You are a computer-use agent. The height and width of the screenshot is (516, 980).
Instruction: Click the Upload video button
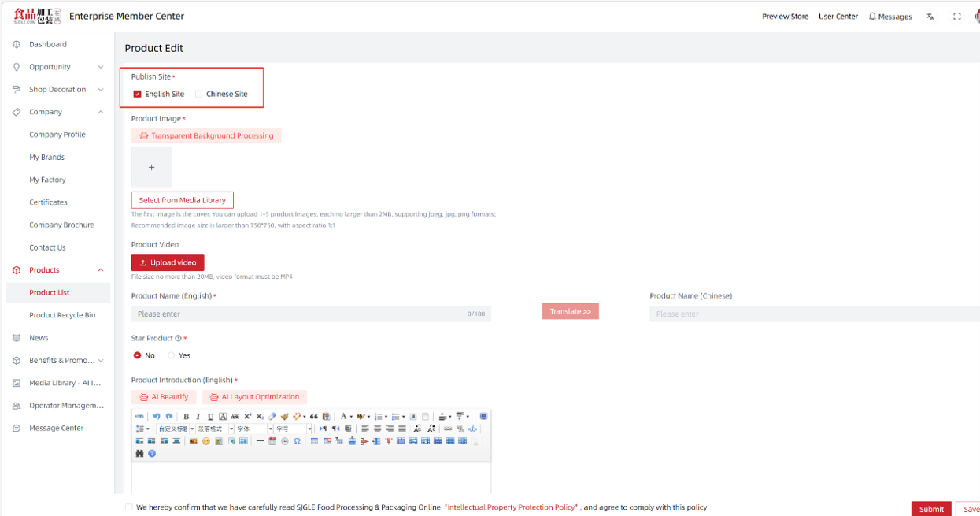[x=168, y=262]
